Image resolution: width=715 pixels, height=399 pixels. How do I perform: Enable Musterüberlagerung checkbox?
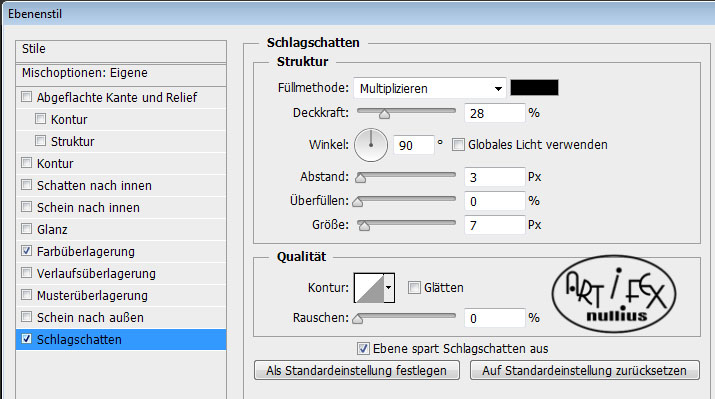26,295
